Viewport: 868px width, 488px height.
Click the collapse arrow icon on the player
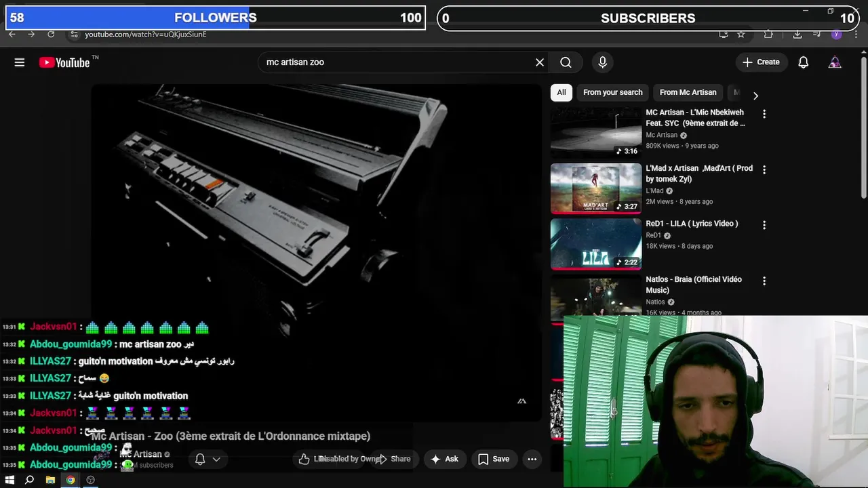click(521, 401)
